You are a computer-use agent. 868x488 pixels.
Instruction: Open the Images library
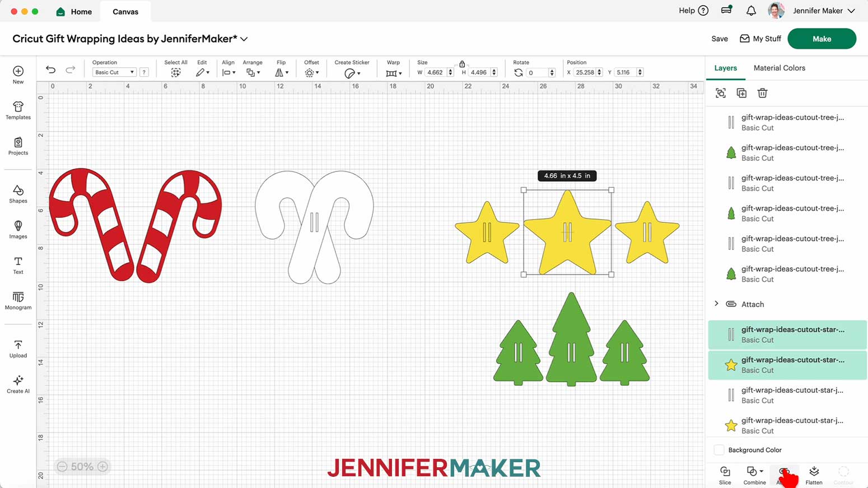point(18,230)
